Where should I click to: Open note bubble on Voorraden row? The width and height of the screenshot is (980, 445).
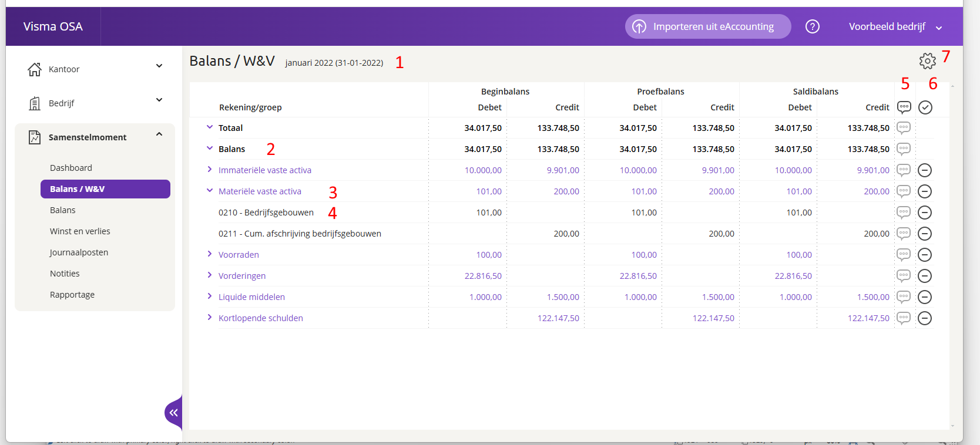pos(904,254)
